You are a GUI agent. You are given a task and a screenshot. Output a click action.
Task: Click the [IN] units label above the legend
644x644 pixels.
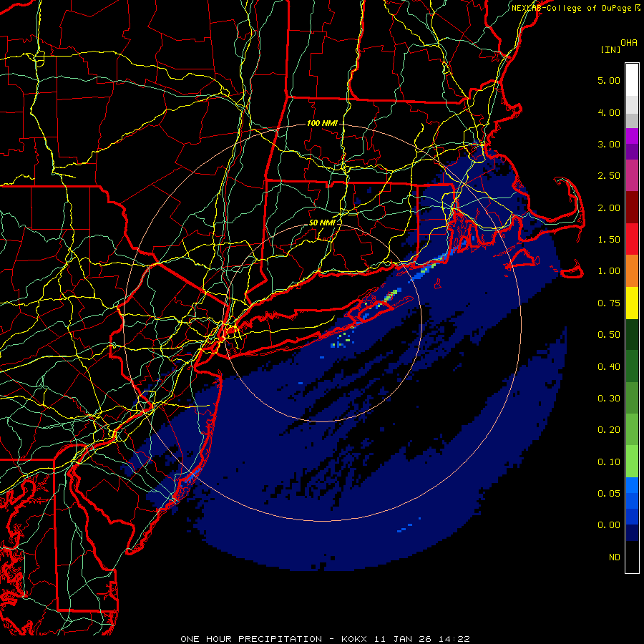click(610, 49)
